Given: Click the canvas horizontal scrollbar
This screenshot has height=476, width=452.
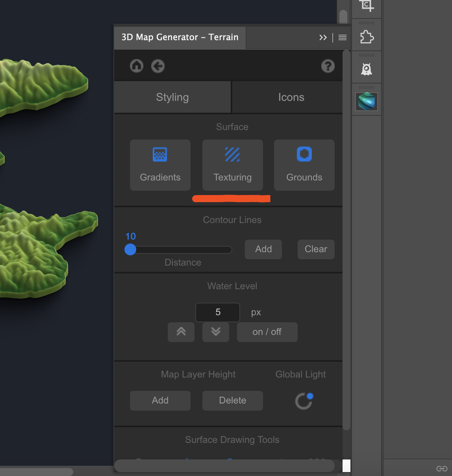Looking at the screenshot, I should pos(37,472).
